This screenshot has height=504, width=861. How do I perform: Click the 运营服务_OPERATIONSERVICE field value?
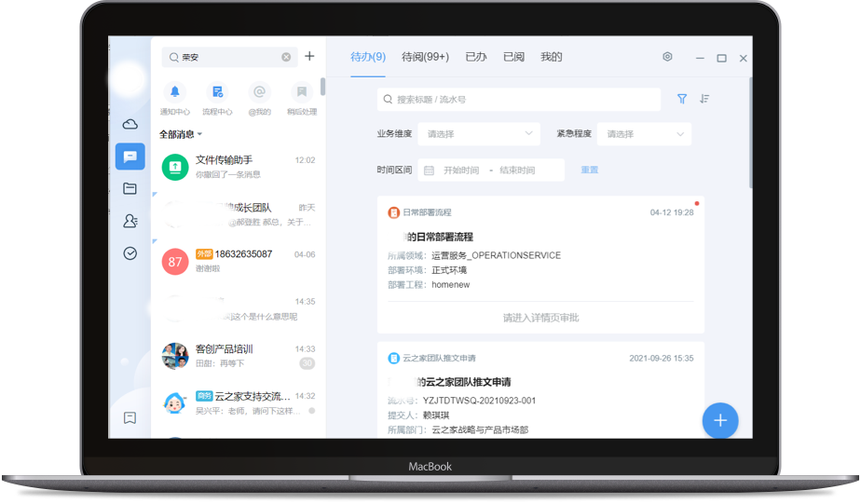(497, 256)
